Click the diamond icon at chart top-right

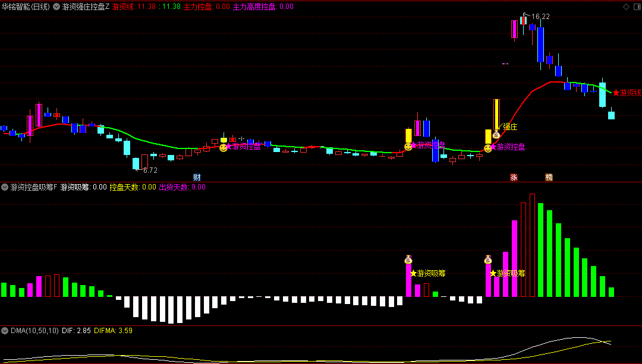tap(626, 7)
